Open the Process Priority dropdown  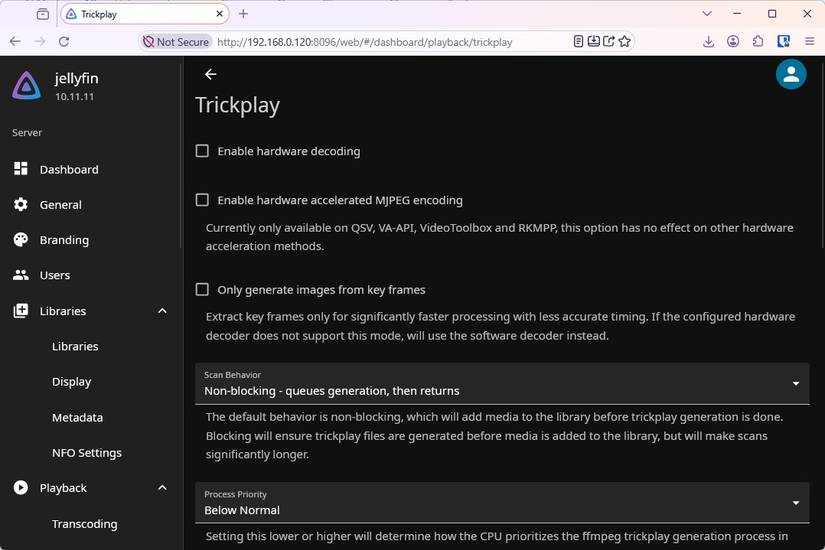[502, 503]
